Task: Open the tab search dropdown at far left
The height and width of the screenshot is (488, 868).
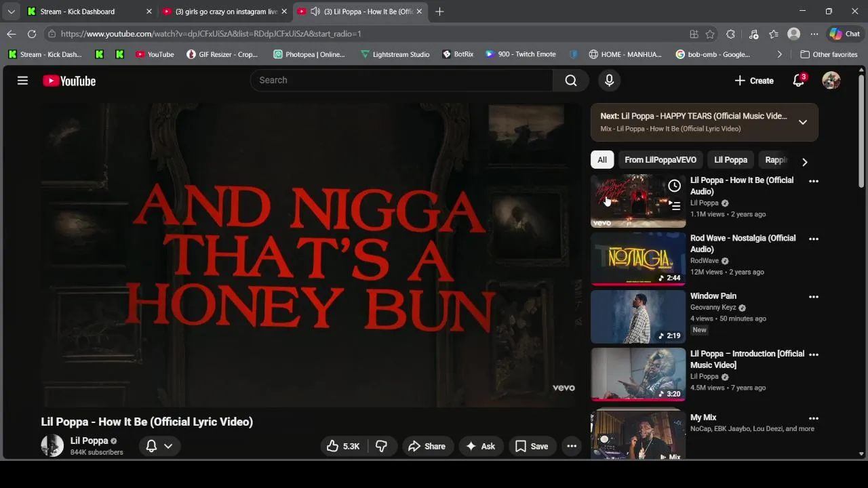Action: tap(11, 12)
